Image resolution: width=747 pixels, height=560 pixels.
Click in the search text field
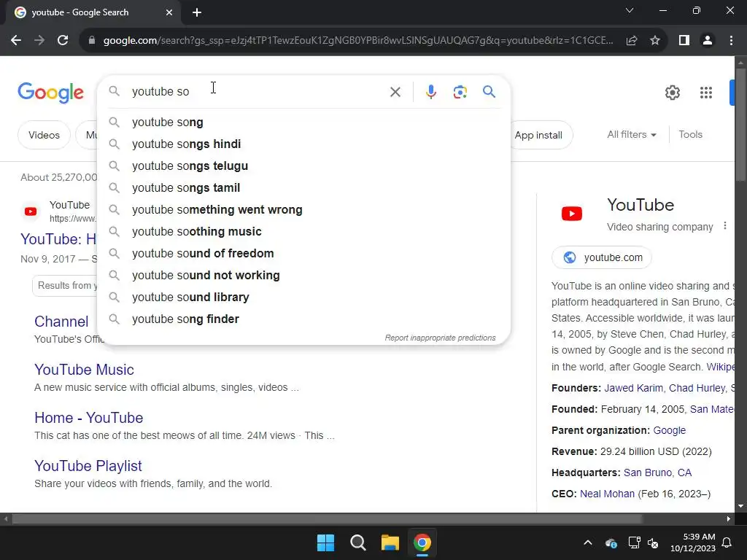tap(258, 91)
